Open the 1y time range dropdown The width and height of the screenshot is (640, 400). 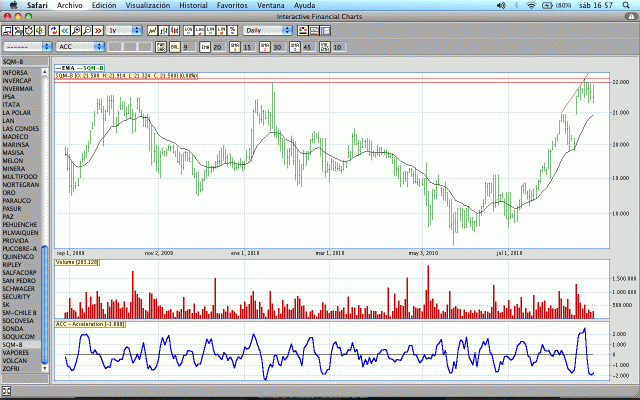click(128, 31)
